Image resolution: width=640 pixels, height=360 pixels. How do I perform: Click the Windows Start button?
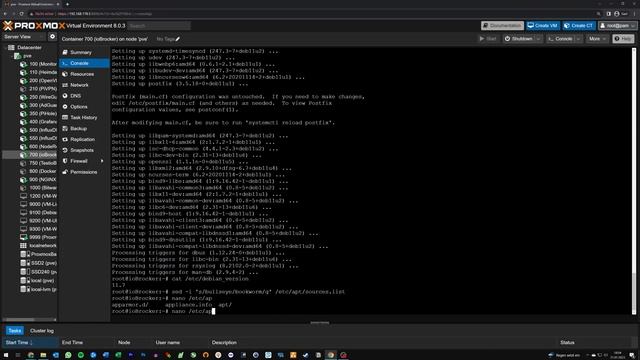6,355
